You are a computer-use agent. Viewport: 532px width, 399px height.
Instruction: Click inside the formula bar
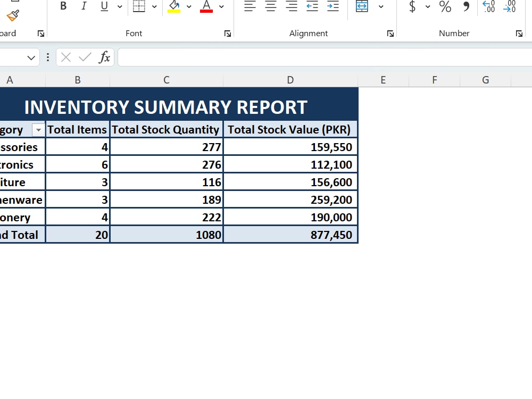325,57
